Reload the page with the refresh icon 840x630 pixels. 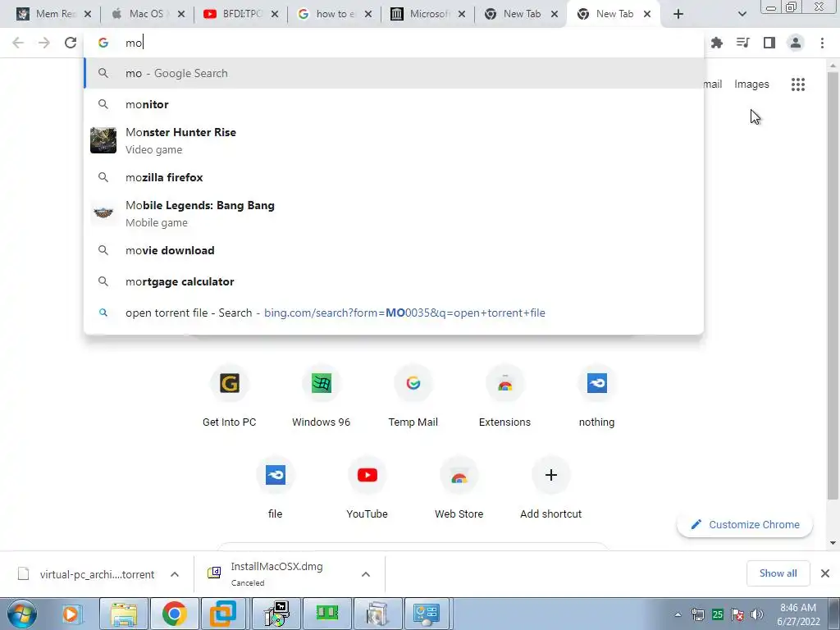[71, 43]
